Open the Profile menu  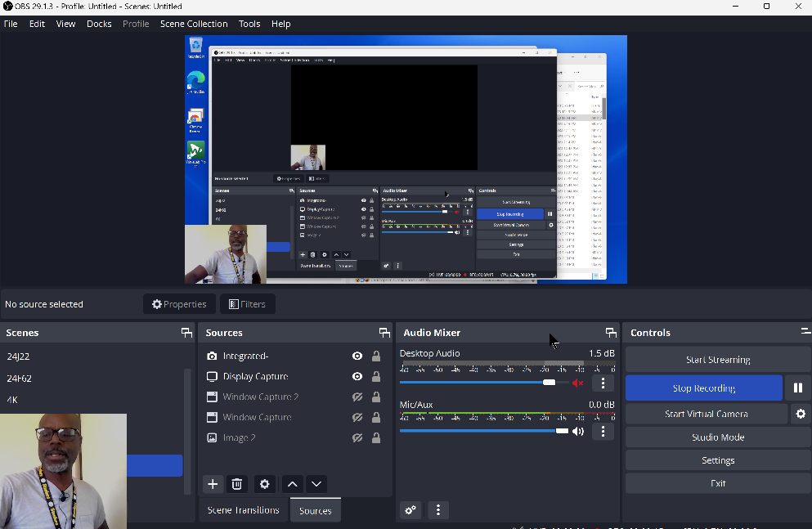(x=136, y=24)
